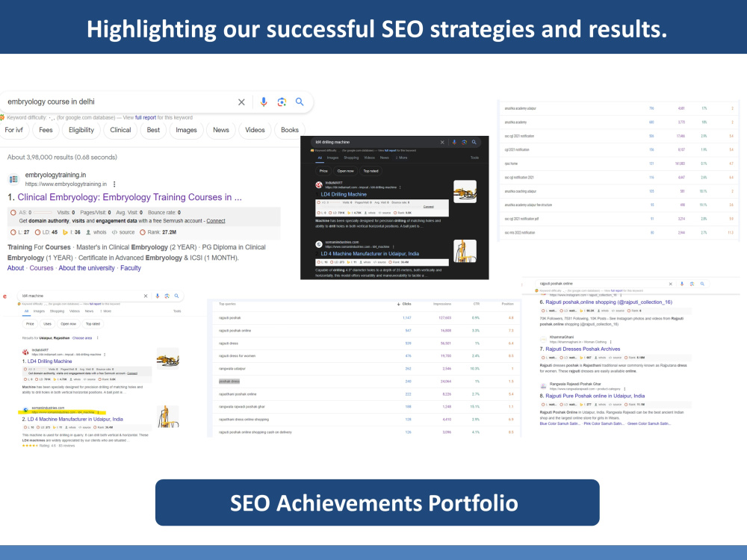
Task: Select the 'anushka academy udaipur' table row
Action: 619,108
